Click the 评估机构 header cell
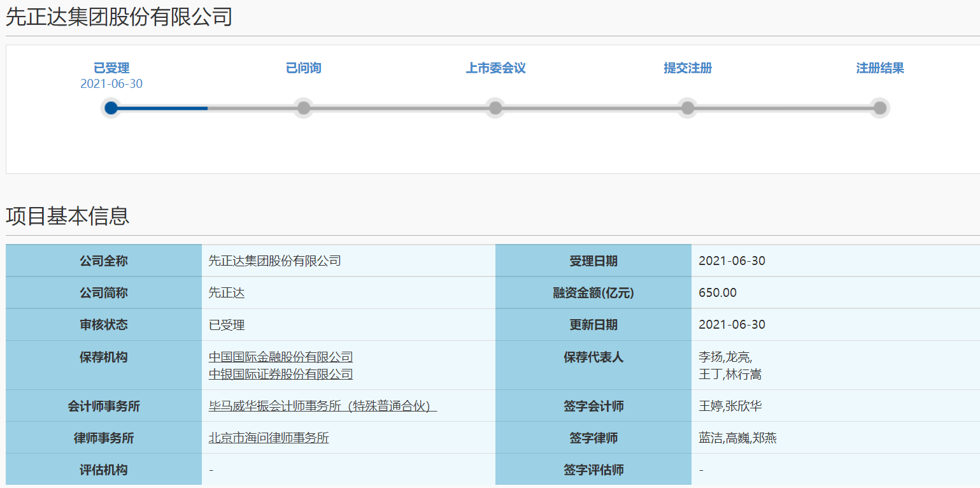 coord(104,470)
